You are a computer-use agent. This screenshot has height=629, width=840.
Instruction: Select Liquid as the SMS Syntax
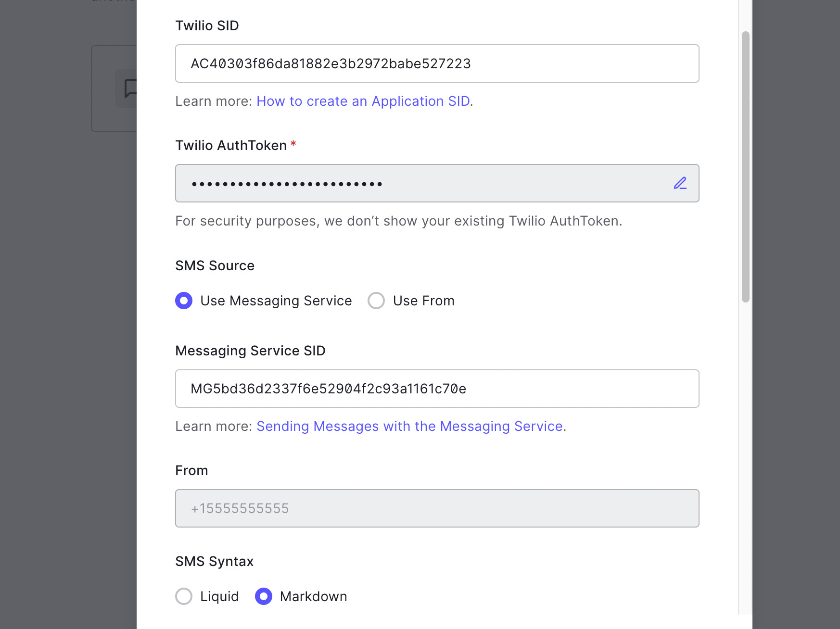183,596
